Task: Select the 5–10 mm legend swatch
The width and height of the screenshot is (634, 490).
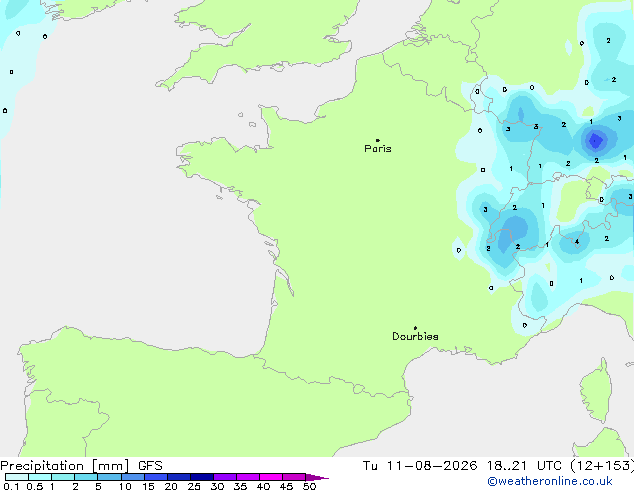Action: (110, 477)
